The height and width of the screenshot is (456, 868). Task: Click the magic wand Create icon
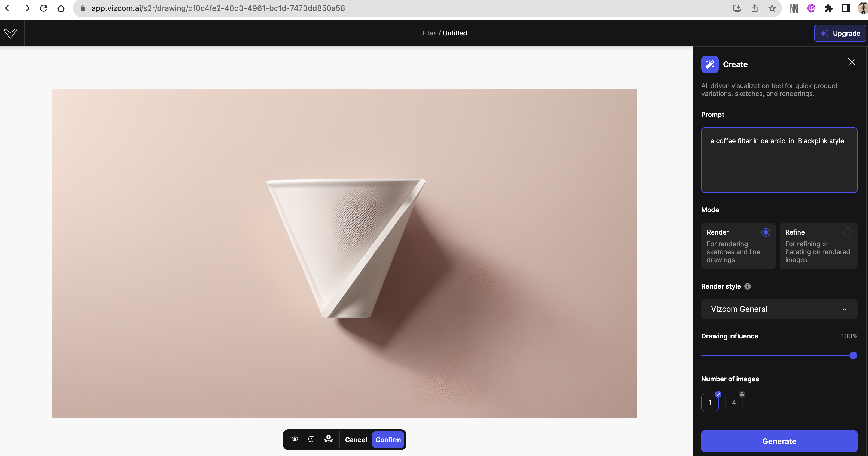pyautogui.click(x=710, y=64)
